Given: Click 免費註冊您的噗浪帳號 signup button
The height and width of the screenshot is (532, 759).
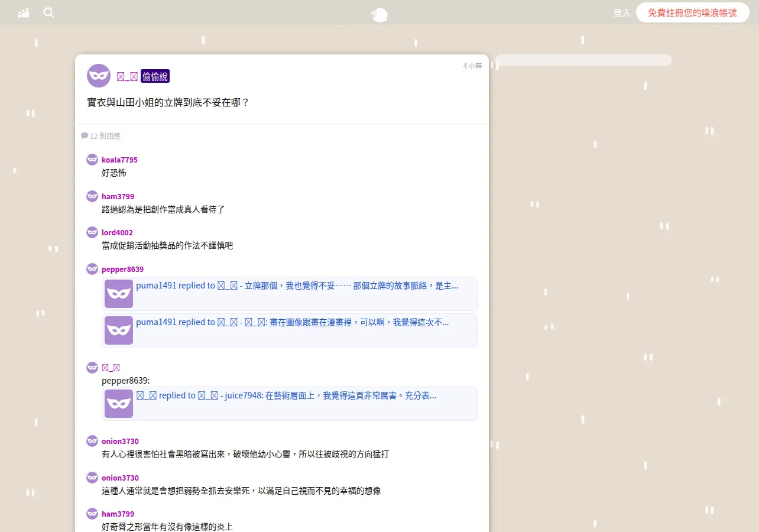Looking at the screenshot, I should click(692, 12).
